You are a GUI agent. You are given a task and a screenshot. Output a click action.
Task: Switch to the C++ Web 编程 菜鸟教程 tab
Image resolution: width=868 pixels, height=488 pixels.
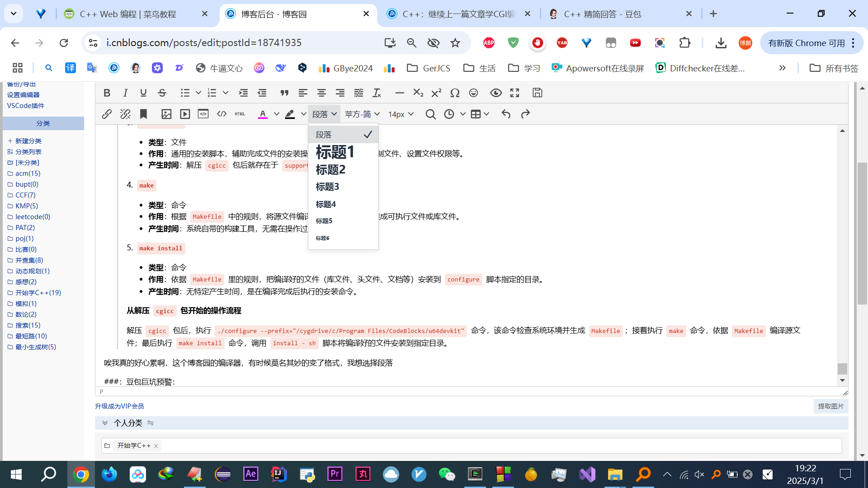click(x=136, y=14)
